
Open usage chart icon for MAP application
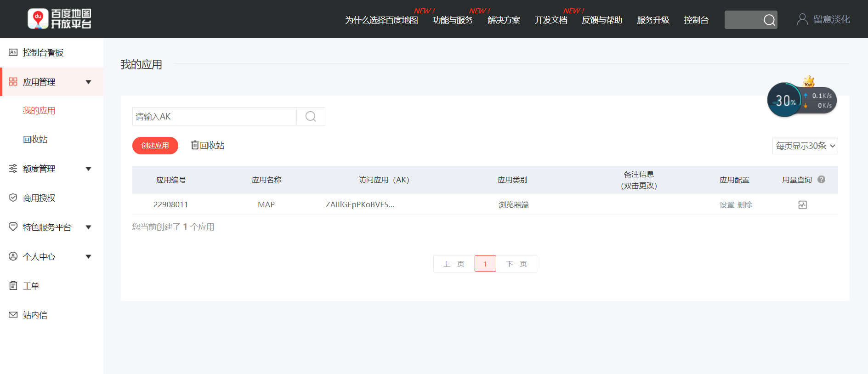click(x=802, y=205)
